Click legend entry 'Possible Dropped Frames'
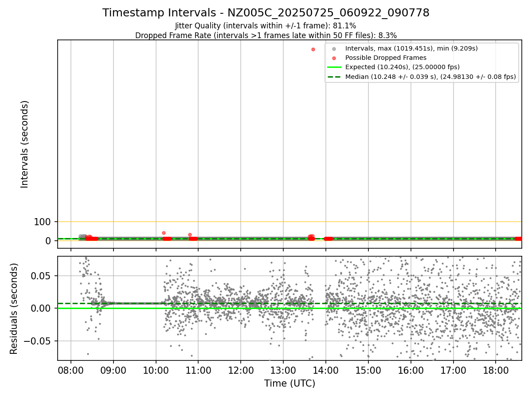The height and width of the screenshot is (399, 532). (x=386, y=58)
